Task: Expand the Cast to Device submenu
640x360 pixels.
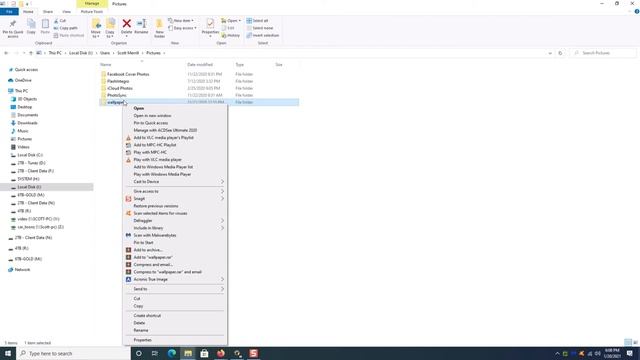Action: coord(175,182)
